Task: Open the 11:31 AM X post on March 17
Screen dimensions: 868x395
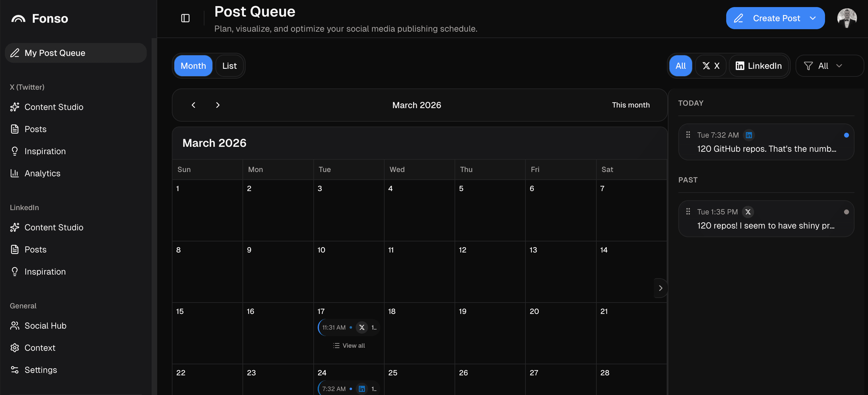Action: click(349, 327)
